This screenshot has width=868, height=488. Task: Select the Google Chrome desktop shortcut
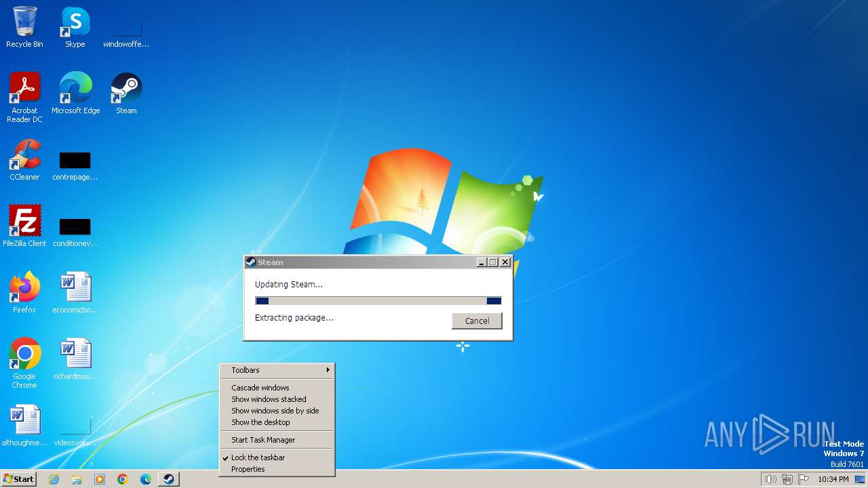click(24, 363)
